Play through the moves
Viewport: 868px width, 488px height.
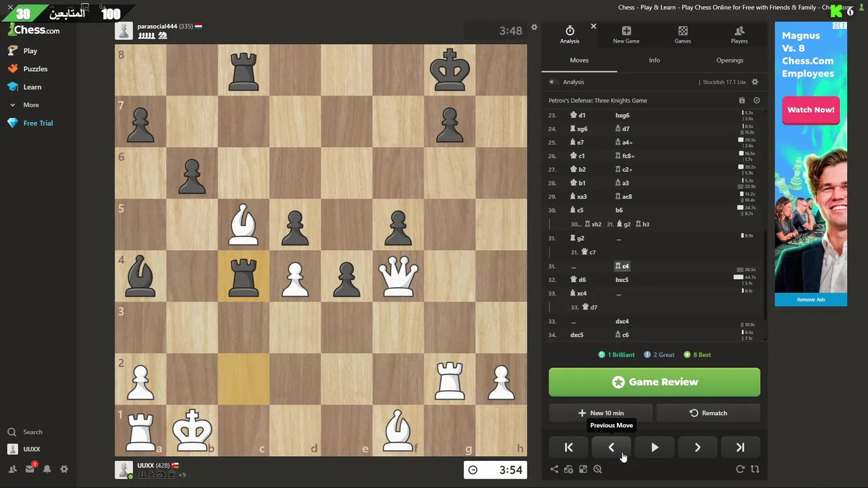click(x=654, y=447)
